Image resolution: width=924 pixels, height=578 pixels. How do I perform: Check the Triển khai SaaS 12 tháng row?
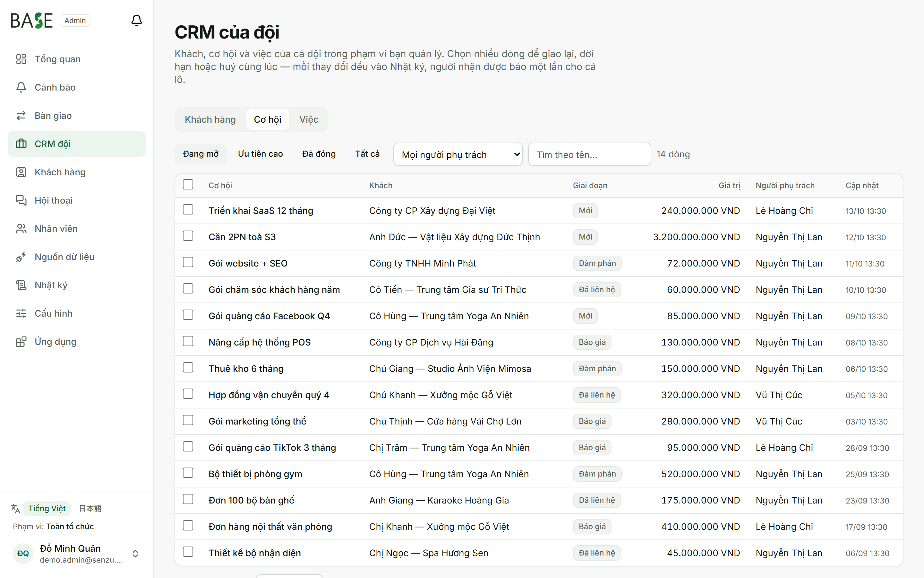(x=188, y=209)
